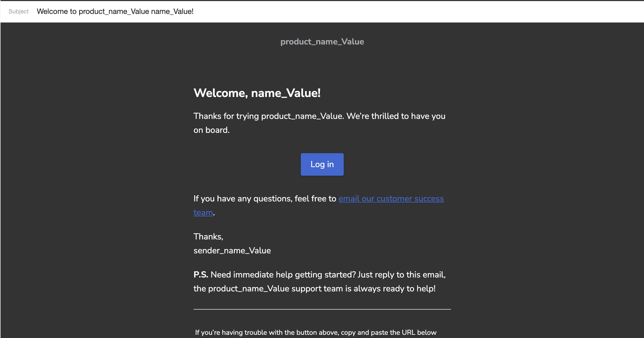Click the Welcome, name_Value! heading
The image size is (644, 338).
tap(257, 93)
